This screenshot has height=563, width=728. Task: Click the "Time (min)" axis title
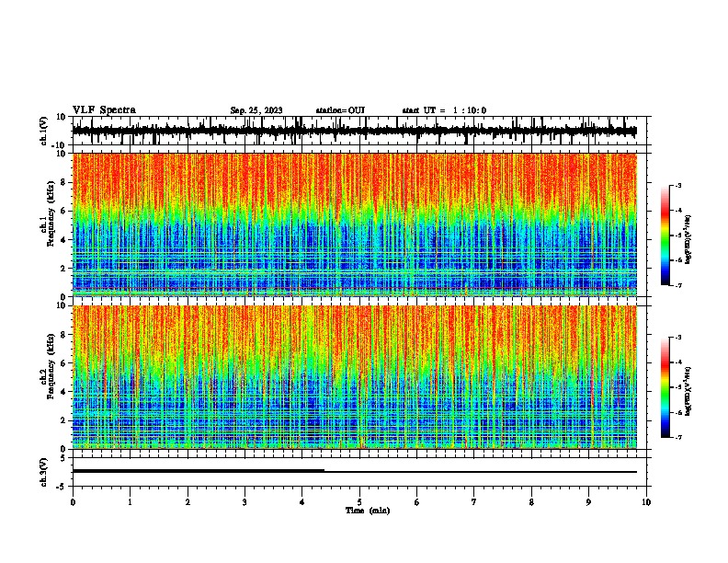(368, 511)
